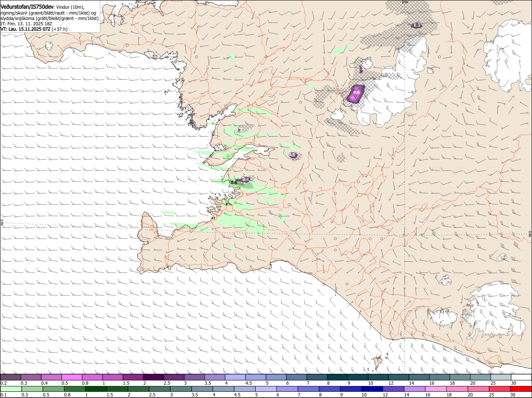Select upper scale swatch between 0.5 and 0.8
This screenshot has width=532, height=398.
tap(72, 377)
